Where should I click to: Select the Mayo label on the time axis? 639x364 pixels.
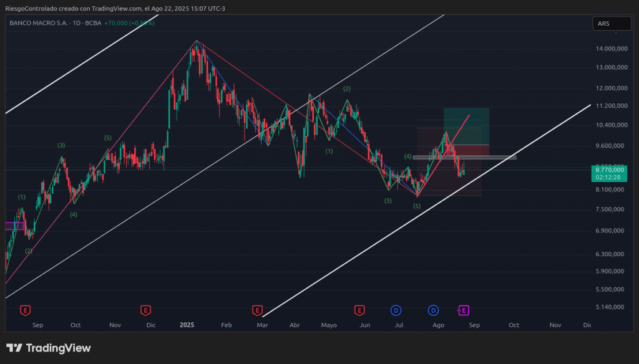[x=329, y=325]
